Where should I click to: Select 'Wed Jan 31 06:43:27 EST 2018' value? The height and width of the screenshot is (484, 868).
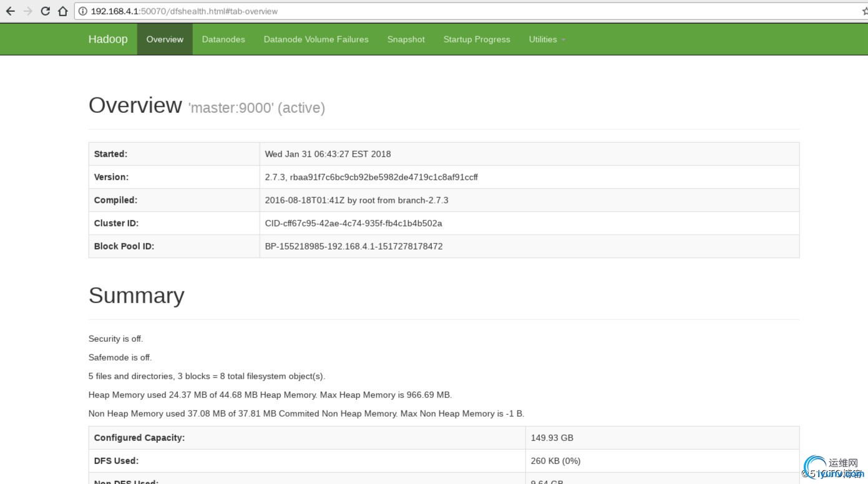(x=328, y=154)
